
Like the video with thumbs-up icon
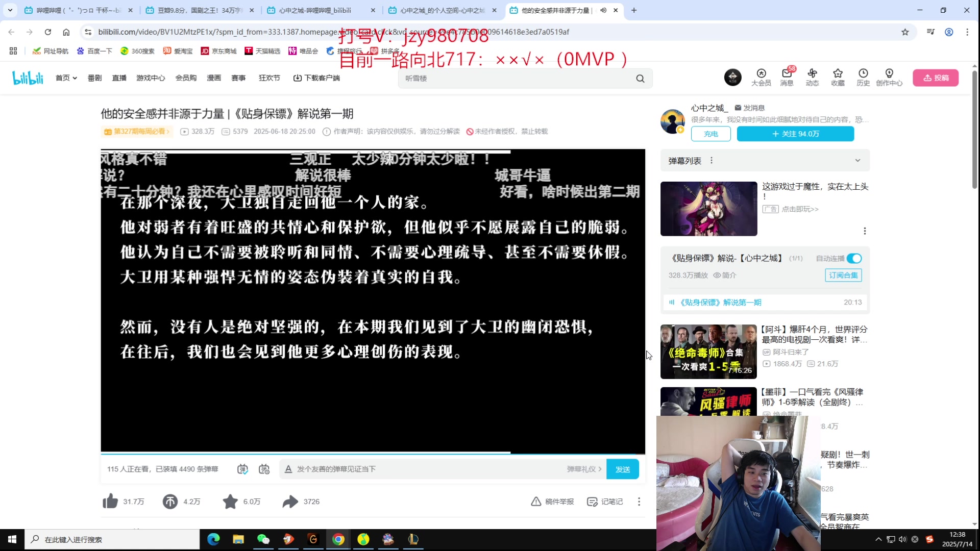[x=110, y=502]
